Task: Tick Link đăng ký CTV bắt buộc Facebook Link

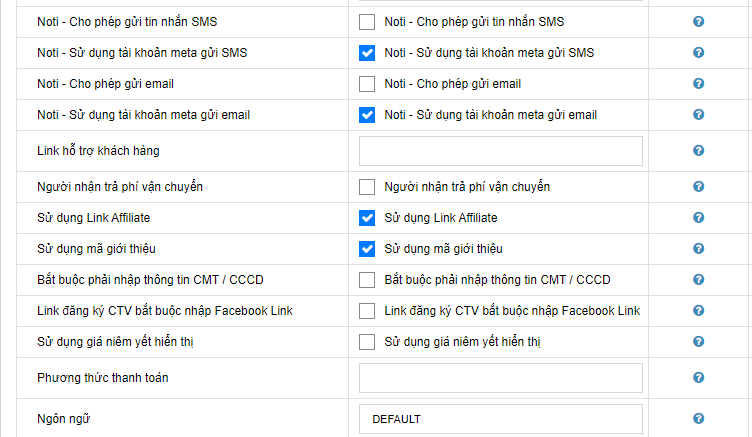Action: click(x=367, y=311)
